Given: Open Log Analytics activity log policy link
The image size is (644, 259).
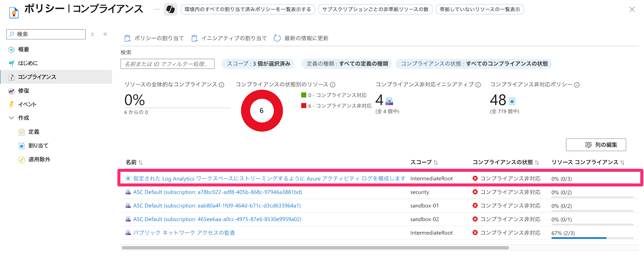Looking at the screenshot, I should tap(269, 179).
